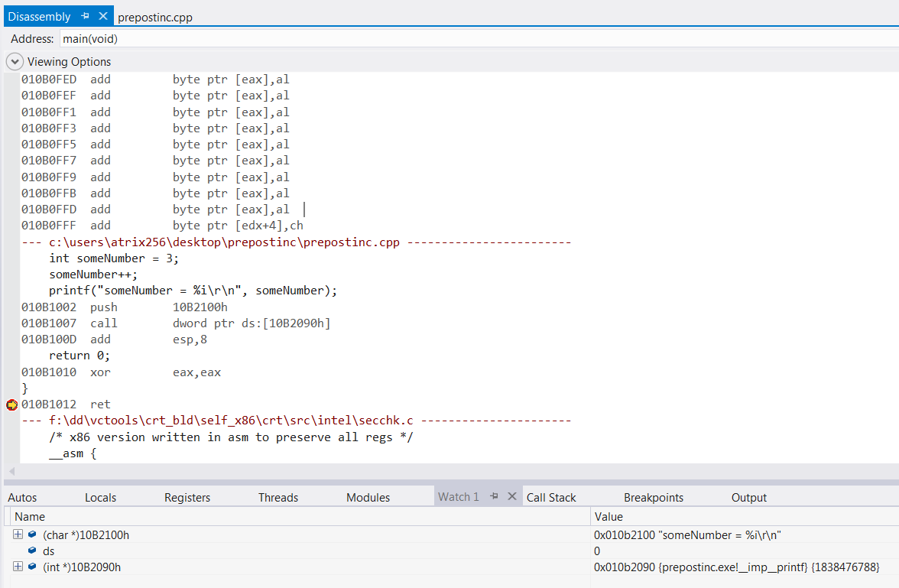The image size is (899, 588).
Task: Close the Watch 1 panel
Action: 511,496
